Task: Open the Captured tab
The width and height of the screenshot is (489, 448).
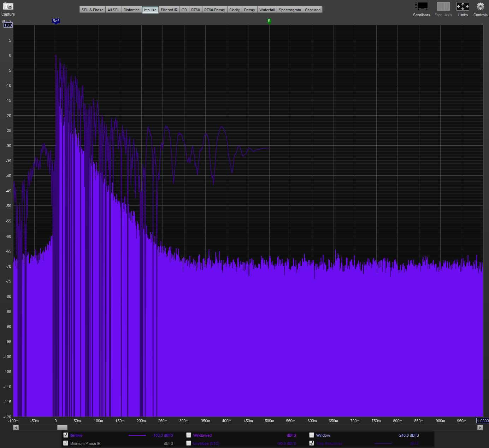Action: click(313, 10)
